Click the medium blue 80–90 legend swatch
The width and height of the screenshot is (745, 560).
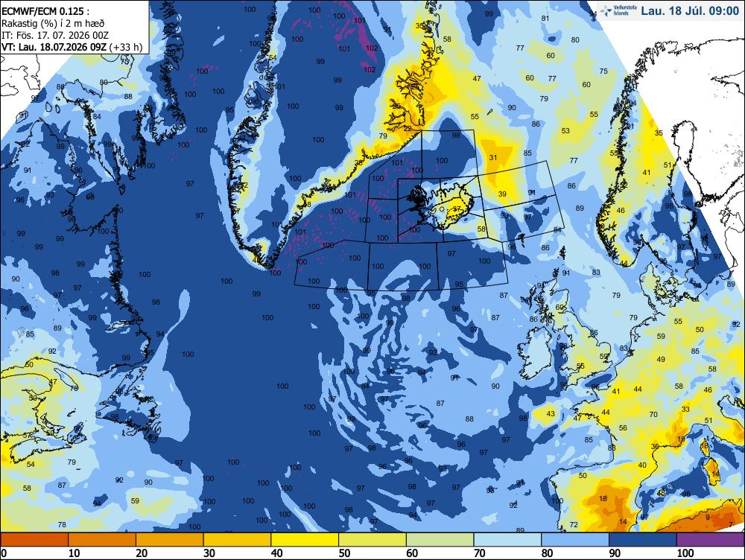click(575, 540)
